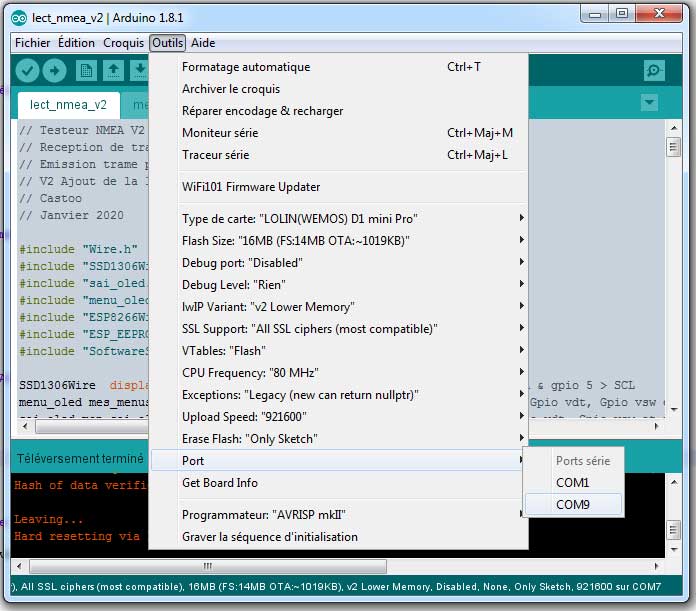Maximize the Arduino window
The width and height of the screenshot is (696, 611).
tap(622, 13)
